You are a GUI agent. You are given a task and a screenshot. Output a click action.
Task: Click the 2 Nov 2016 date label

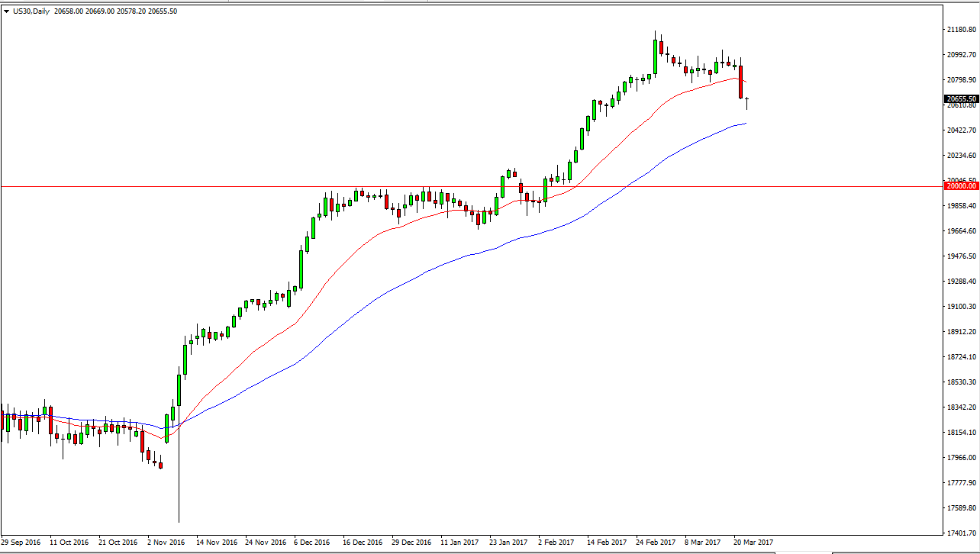point(166,543)
